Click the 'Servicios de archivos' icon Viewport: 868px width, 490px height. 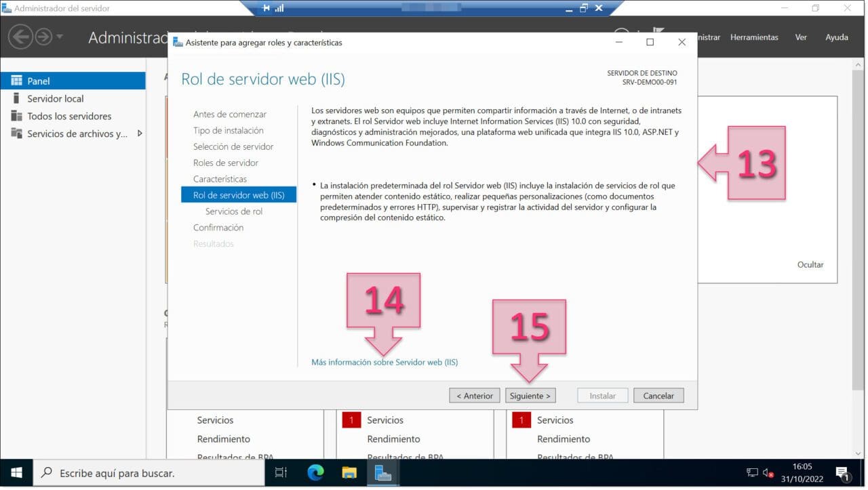[16, 134]
